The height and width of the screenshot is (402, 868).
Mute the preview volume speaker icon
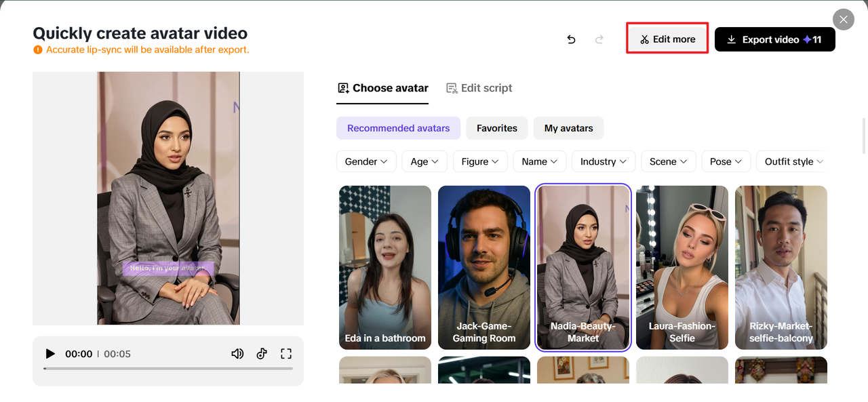click(x=237, y=354)
